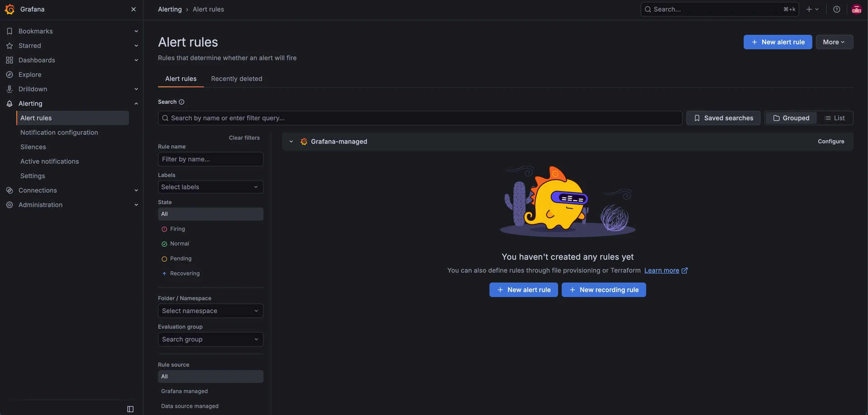The image size is (868, 415).
Task: Focus the Filter by name field
Action: pos(211,159)
